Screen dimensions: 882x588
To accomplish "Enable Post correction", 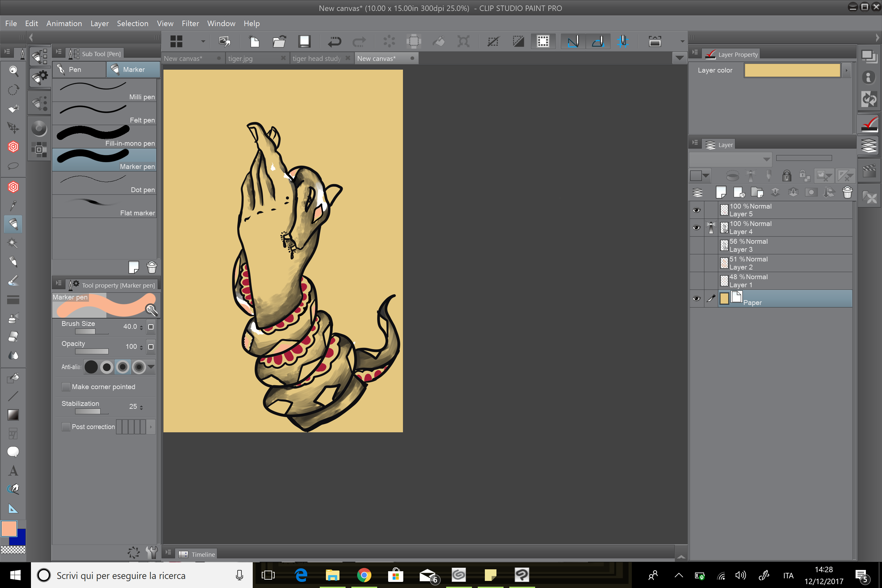I will tap(66, 427).
